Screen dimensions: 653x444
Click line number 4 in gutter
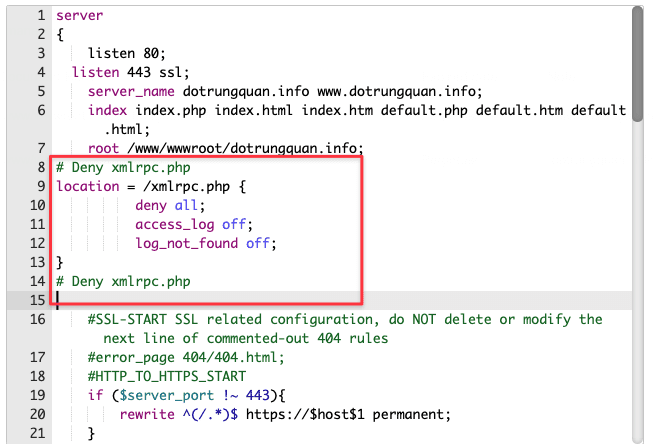tap(41, 72)
